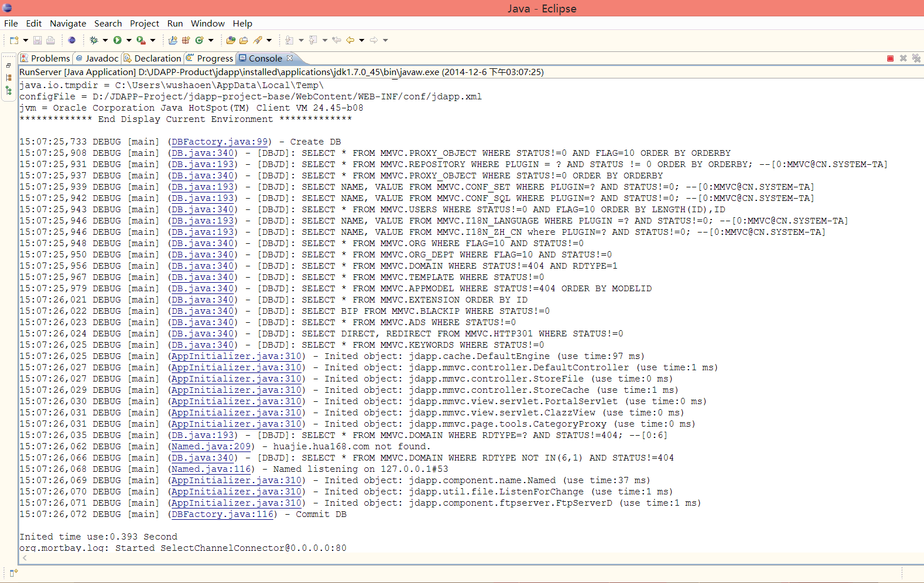This screenshot has height=583, width=924.
Task: Terminate the running RunServer process
Action: [x=890, y=59]
